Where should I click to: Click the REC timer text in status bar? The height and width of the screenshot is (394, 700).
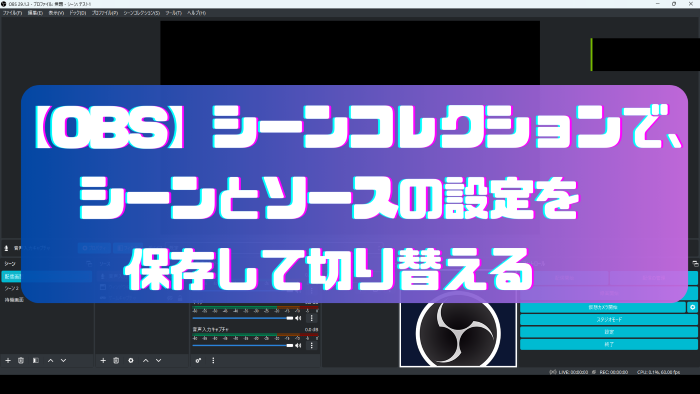pos(613,372)
